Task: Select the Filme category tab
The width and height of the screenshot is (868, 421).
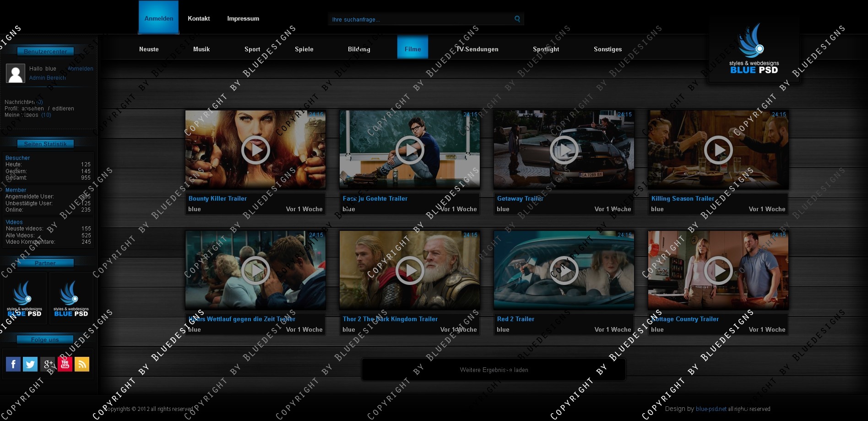Action: 412,47
